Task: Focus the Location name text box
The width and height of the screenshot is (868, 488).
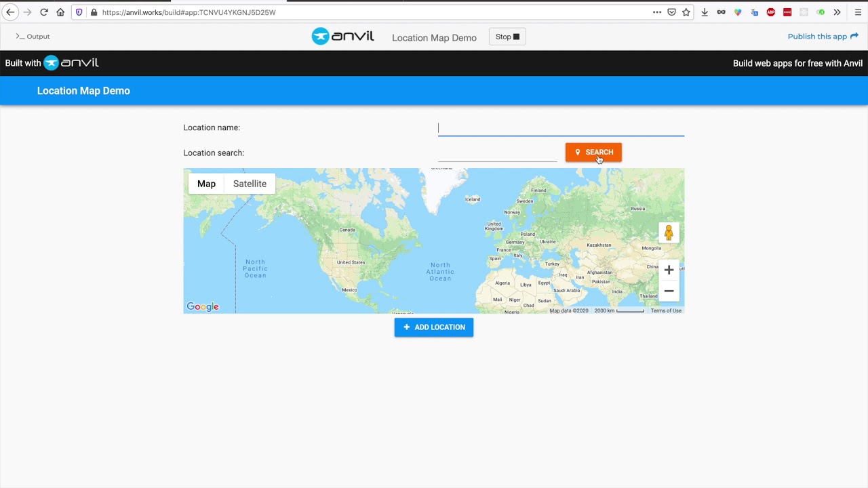Action: pos(561,127)
